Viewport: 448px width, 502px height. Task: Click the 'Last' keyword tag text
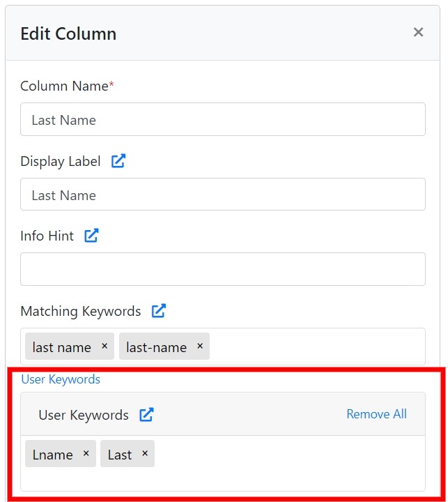(120, 455)
